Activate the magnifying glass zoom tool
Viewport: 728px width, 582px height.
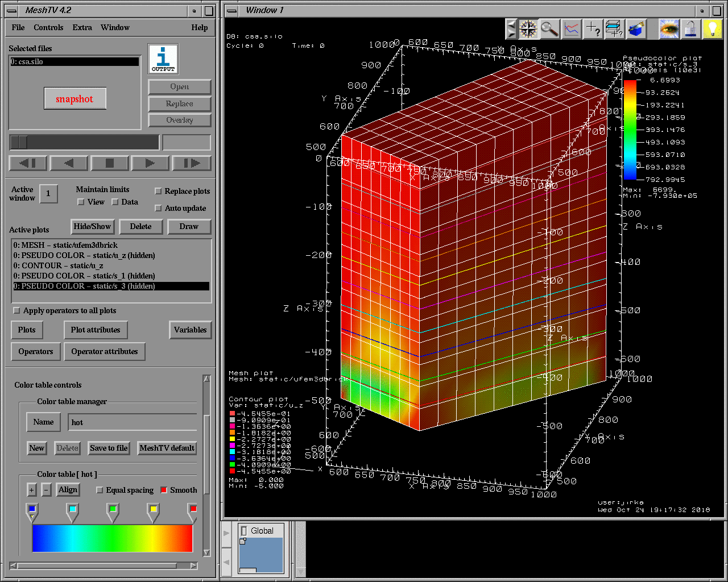tap(549, 29)
